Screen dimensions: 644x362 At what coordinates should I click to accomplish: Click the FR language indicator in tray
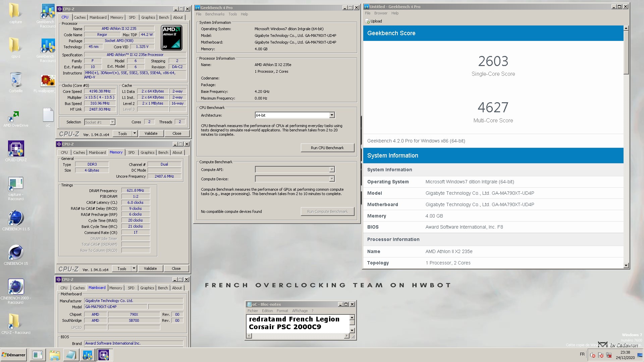pyautogui.click(x=582, y=354)
